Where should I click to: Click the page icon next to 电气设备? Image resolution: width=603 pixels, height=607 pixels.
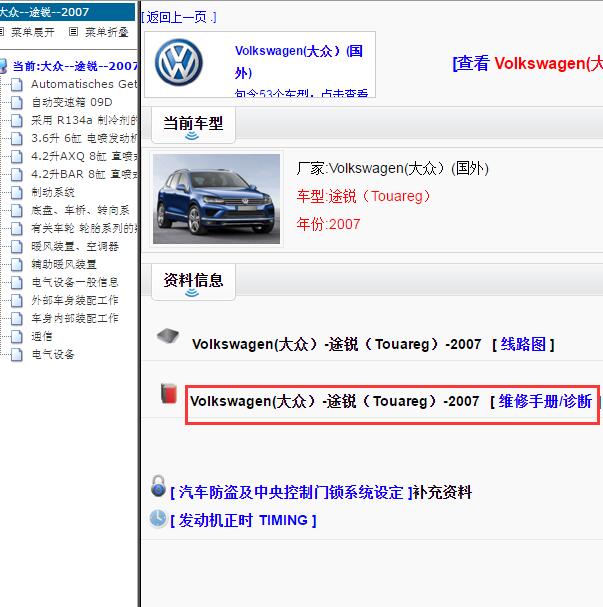click(x=16, y=354)
